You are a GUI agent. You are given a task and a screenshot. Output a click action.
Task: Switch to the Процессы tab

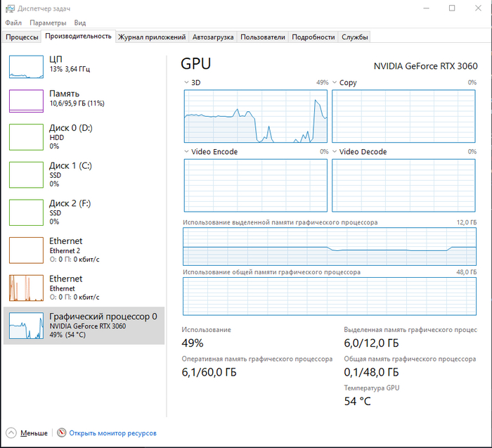coord(22,37)
